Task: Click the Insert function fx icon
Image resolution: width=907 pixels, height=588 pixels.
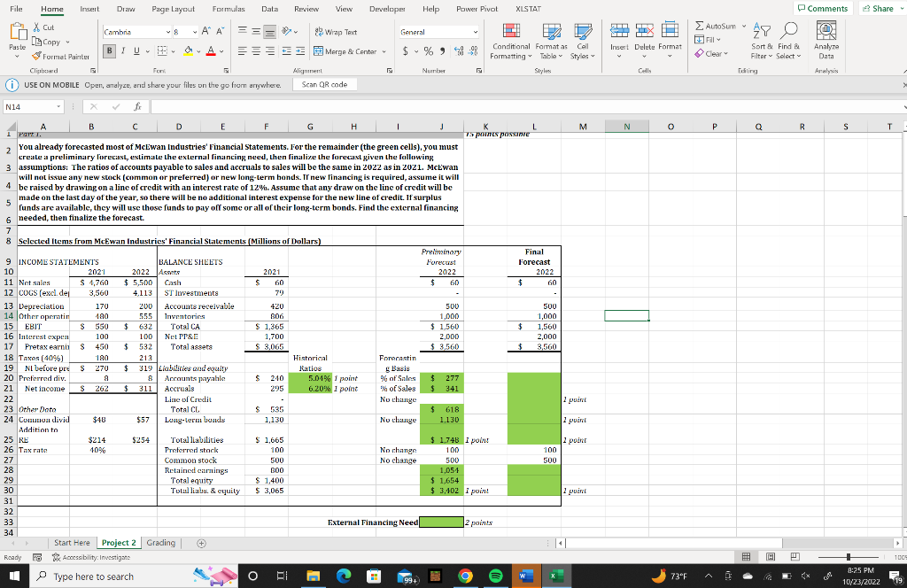Action: (137, 107)
